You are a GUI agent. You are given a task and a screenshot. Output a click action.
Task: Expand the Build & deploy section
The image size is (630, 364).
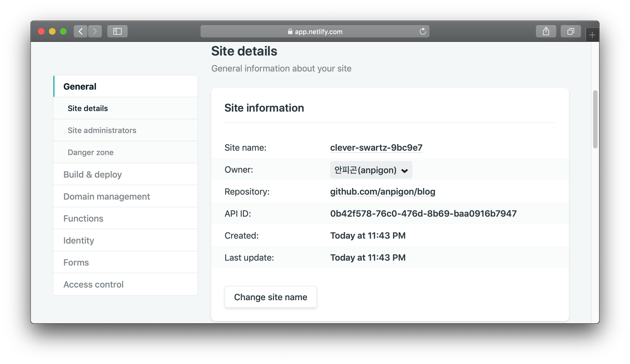click(x=92, y=174)
